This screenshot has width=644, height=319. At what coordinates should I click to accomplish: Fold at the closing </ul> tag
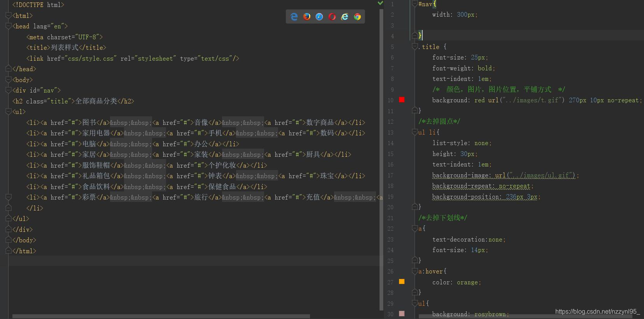[9, 219]
